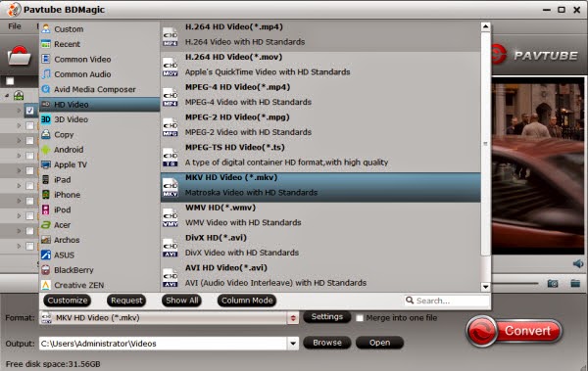Click the Copy category icon
Screen dimensions: 588x371
[x=46, y=134]
